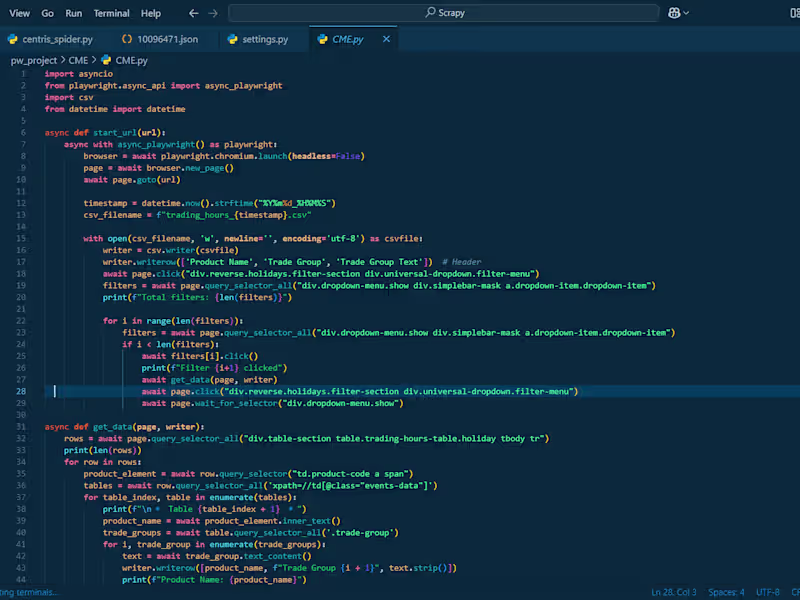Click the Python icon on settings.py tab

(x=232, y=39)
